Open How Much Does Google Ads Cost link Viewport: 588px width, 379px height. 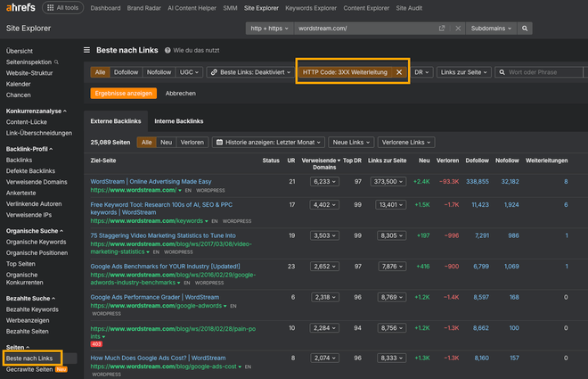[x=158, y=358]
